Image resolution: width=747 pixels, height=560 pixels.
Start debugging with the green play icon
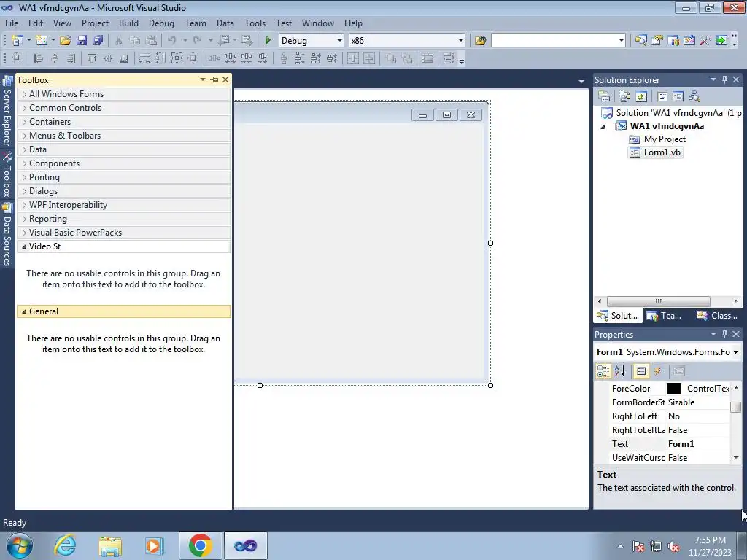coord(268,41)
